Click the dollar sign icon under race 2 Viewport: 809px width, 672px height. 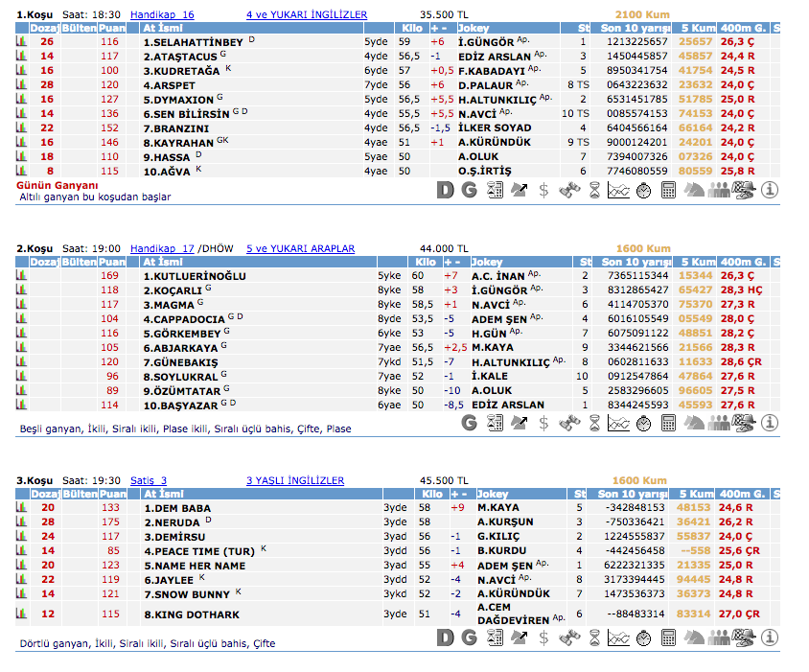pyautogui.click(x=543, y=423)
